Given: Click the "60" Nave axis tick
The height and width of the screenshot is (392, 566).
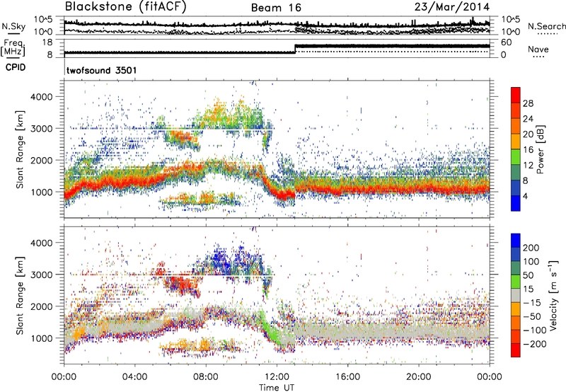Looking at the screenshot, I should [506, 42].
